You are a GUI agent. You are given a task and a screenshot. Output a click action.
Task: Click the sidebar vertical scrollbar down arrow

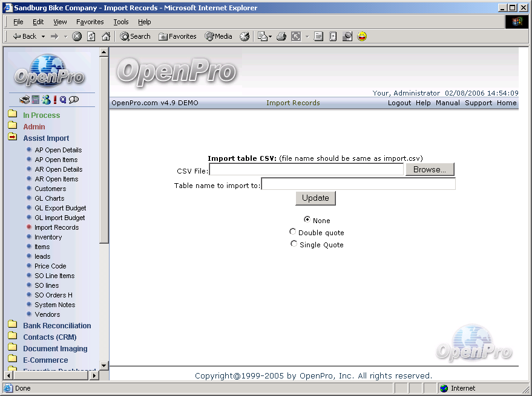[103, 366]
